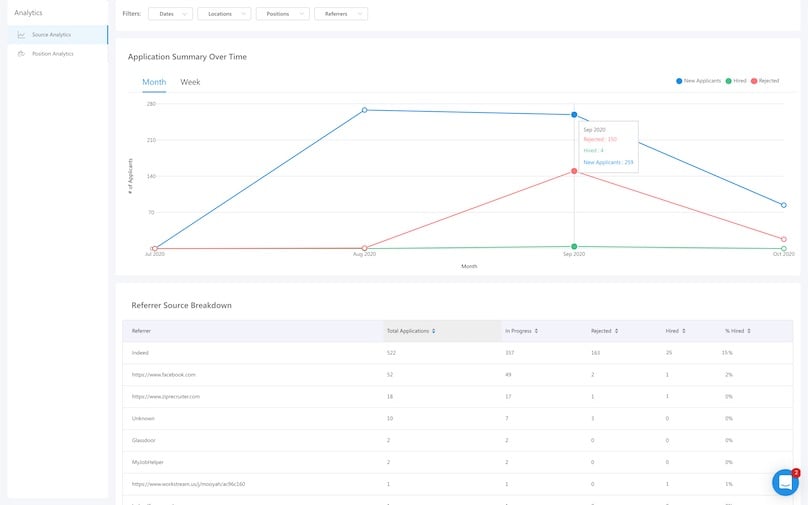The width and height of the screenshot is (808, 505).
Task: Switch to the Week tab
Action: [x=190, y=82]
